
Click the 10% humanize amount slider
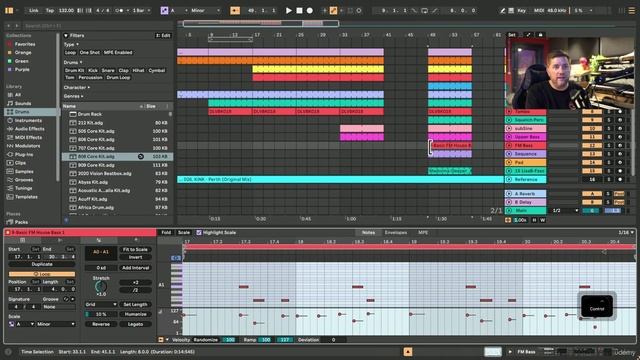[x=101, y=314]
